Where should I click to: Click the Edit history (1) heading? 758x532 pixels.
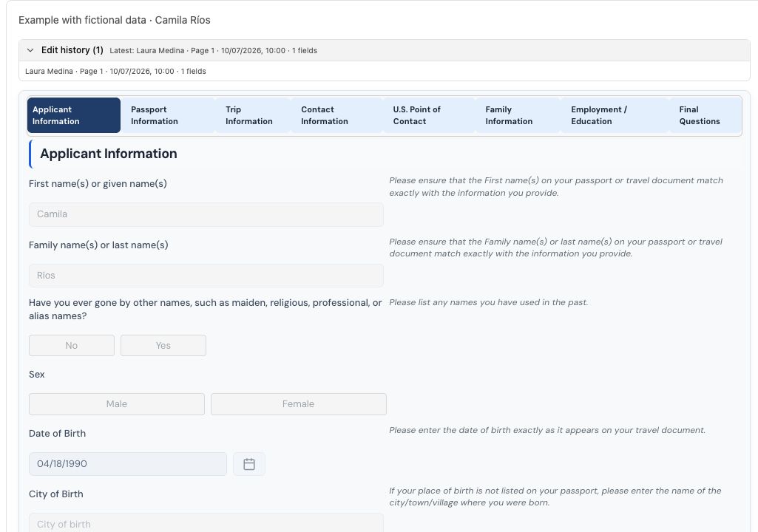click(72, 50)
